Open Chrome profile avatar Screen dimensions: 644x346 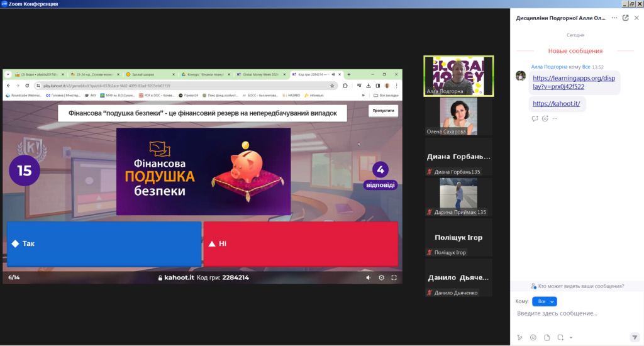(x=387, y=86)
